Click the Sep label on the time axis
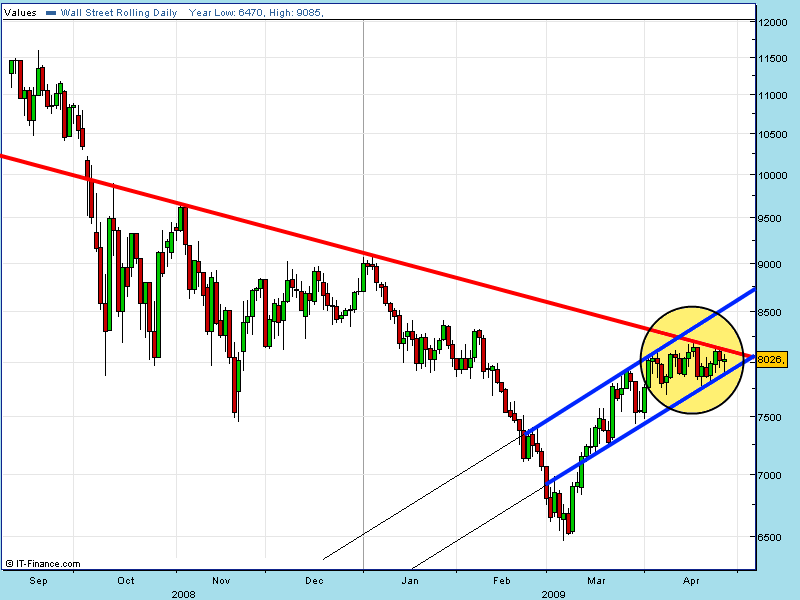This screenshot has height=600, width=800. click(40, 579)
